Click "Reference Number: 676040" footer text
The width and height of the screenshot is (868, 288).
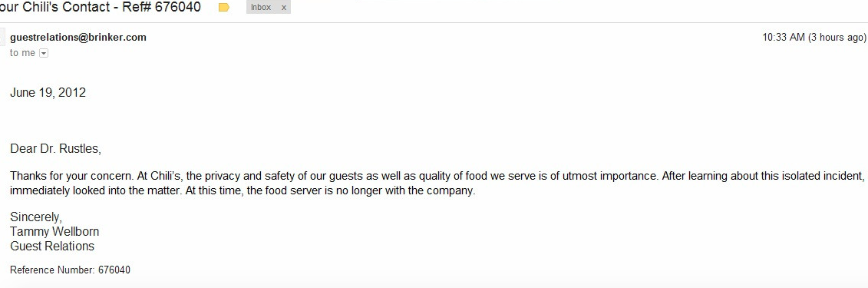(x=71, y=270)
